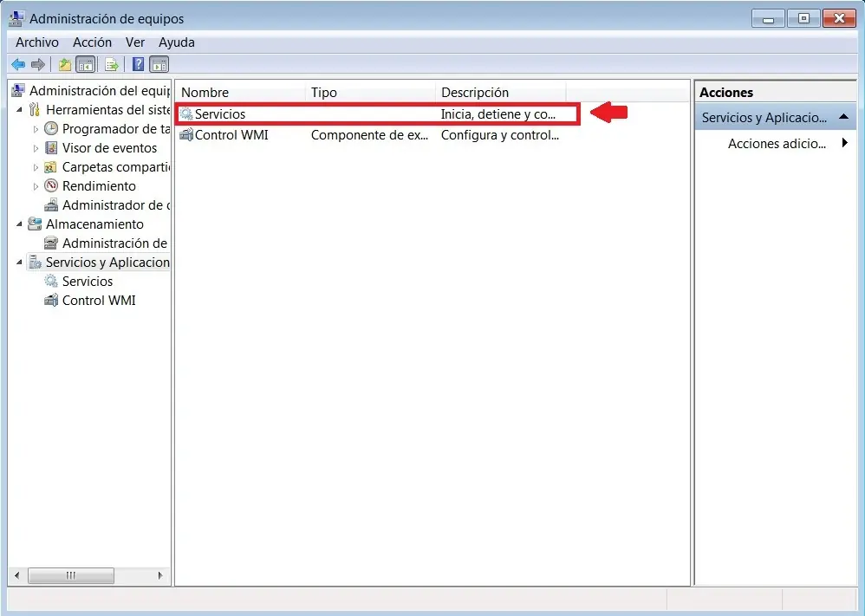Collapse the Servicios y Aplicaciones node
This screenshot has width=865, height=616.
19,262
